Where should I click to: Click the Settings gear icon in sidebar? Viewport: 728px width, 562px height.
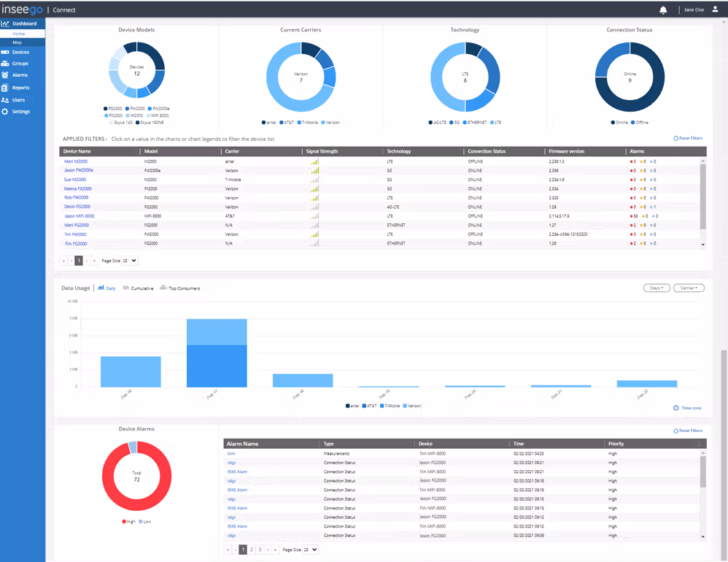pyautogui.click(x=5, y=112)
